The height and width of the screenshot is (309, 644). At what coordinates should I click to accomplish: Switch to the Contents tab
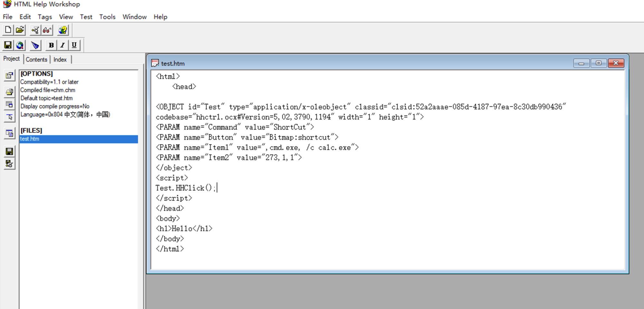pyautogui.click(x=36, y=59)
